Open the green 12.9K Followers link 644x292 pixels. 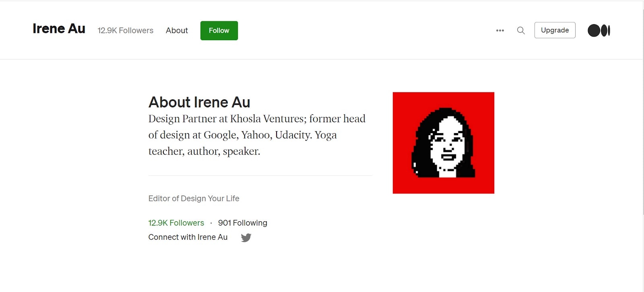pos(176,223)
